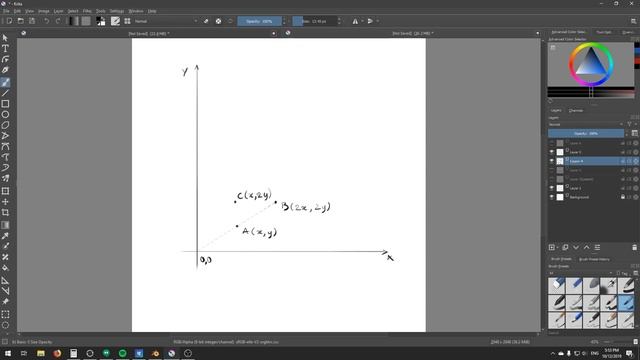Screen dimensions: 640x360
Task: Select the Polygon tool
Action: 5,125
